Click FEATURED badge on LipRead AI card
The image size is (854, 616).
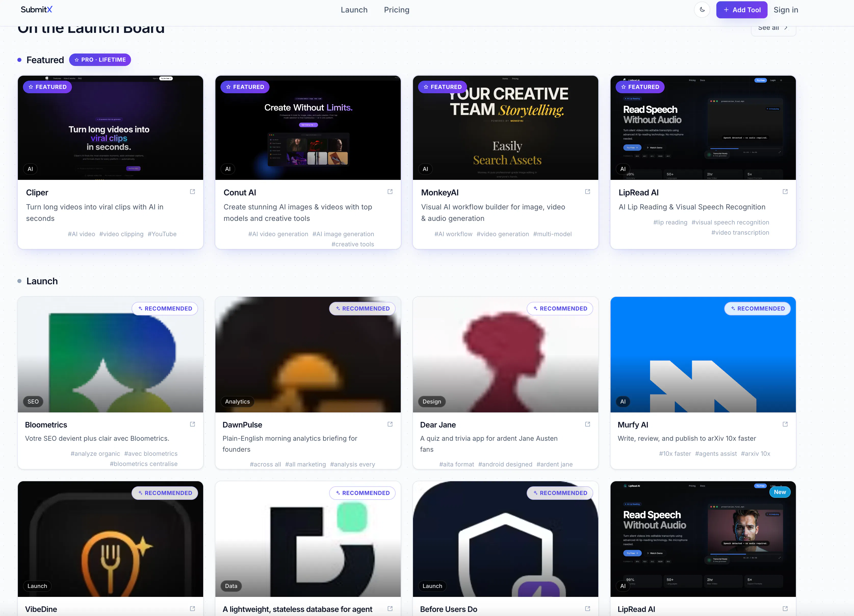tap(640, 87)
